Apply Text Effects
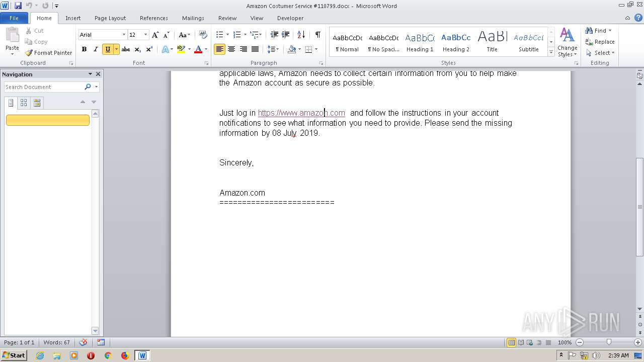This screenshot has height=362, width=644. coord(165,49)
